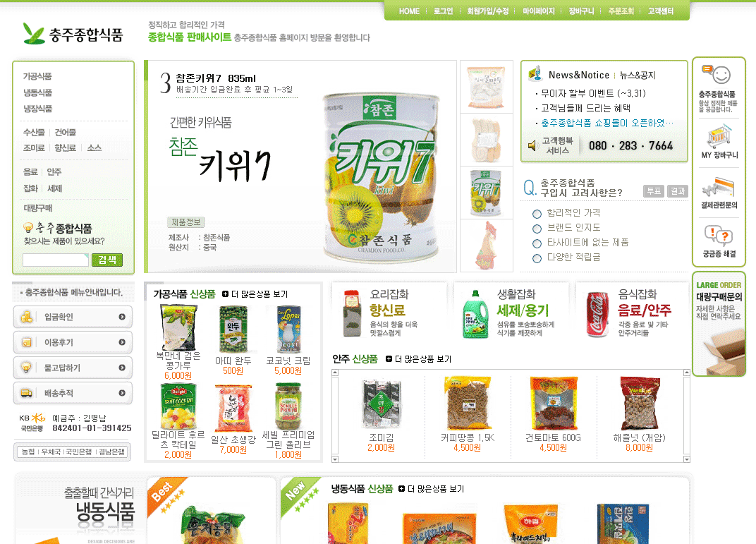
Task: Choose the 다양한 적립금 radio option
Action: click(537, 258)
